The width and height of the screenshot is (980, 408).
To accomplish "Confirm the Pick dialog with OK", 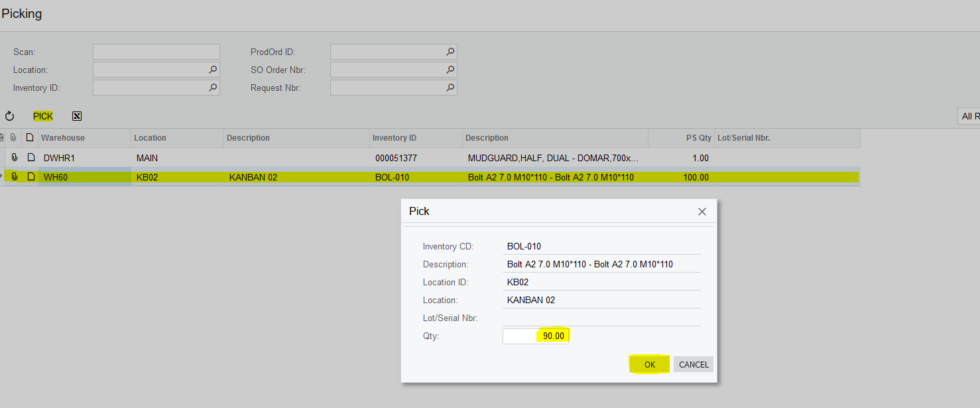I will [649, 364].
